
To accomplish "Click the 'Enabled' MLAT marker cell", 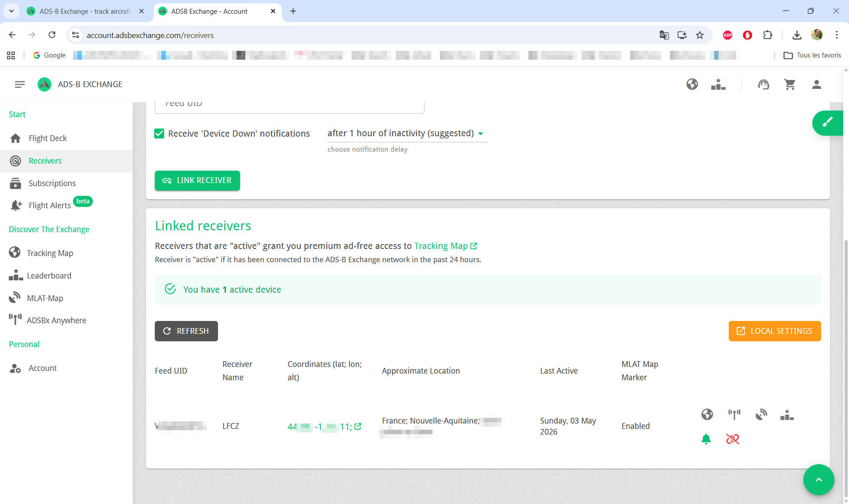I will [635, 426].
